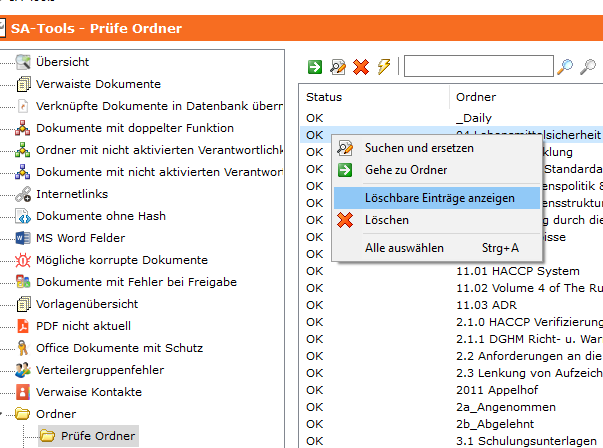
Task: Select the 11.01 HACCP System row
Action: click(451, 271)
